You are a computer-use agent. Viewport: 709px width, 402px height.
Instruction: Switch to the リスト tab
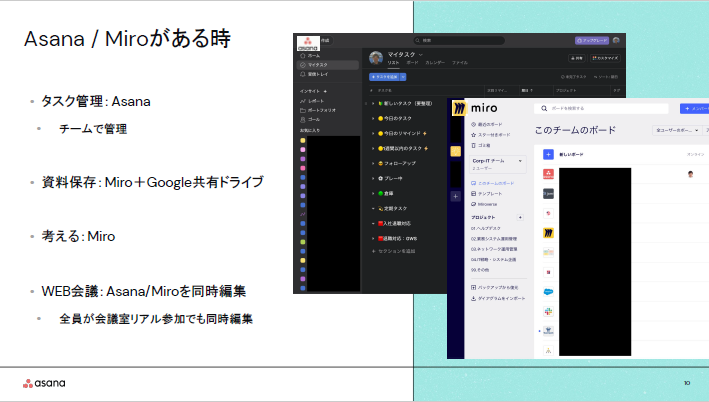click(393, 63)
